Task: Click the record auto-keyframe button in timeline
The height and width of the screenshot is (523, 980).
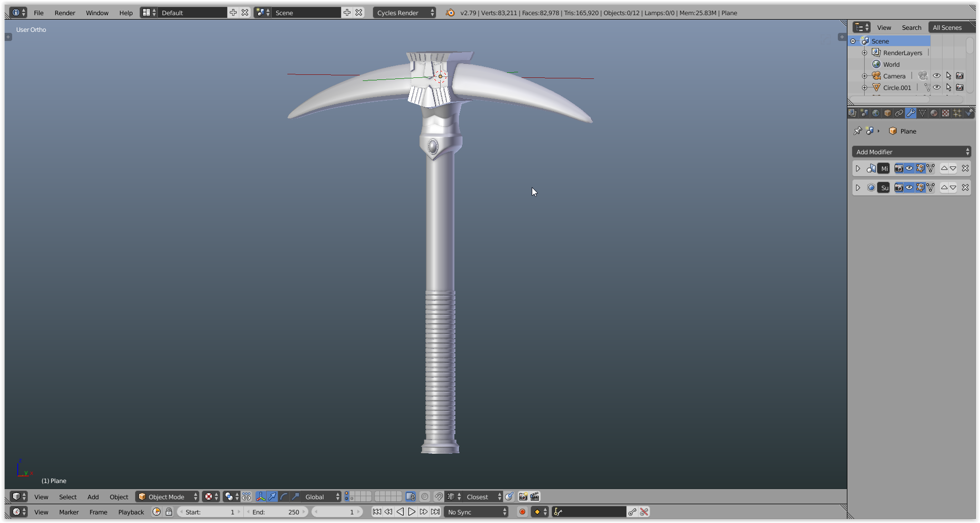Action: (x=522, y=512)
